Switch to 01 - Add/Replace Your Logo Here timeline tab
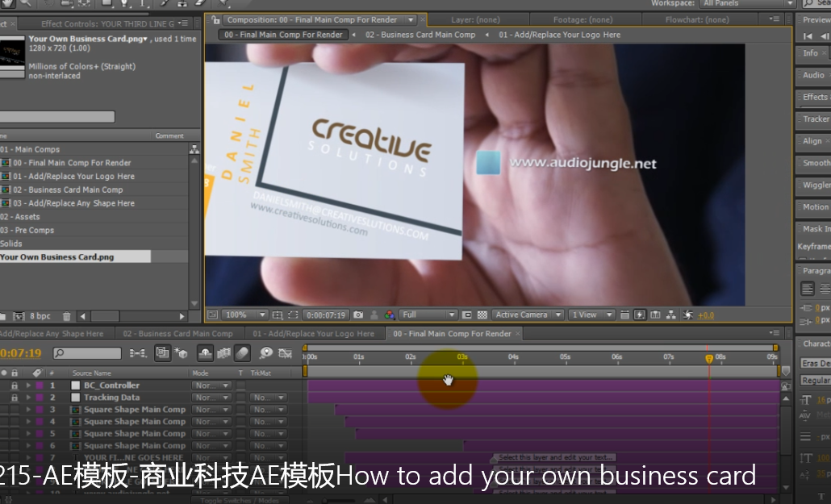Screen dimensions: 831x504 point(313,334)
